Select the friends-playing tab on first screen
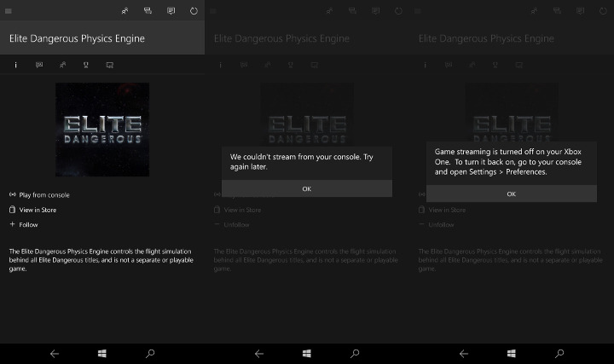This screenshot has height=364, width=614. tap(62, 65)
